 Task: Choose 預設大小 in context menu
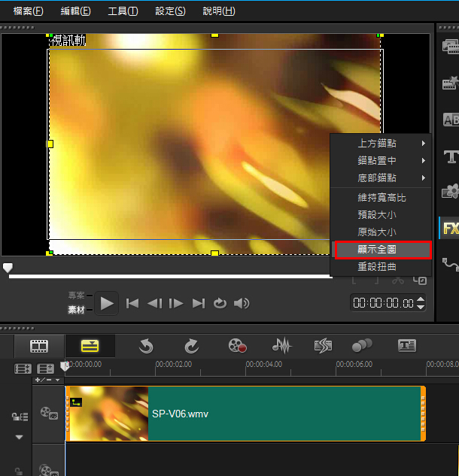tap(381, 215)
